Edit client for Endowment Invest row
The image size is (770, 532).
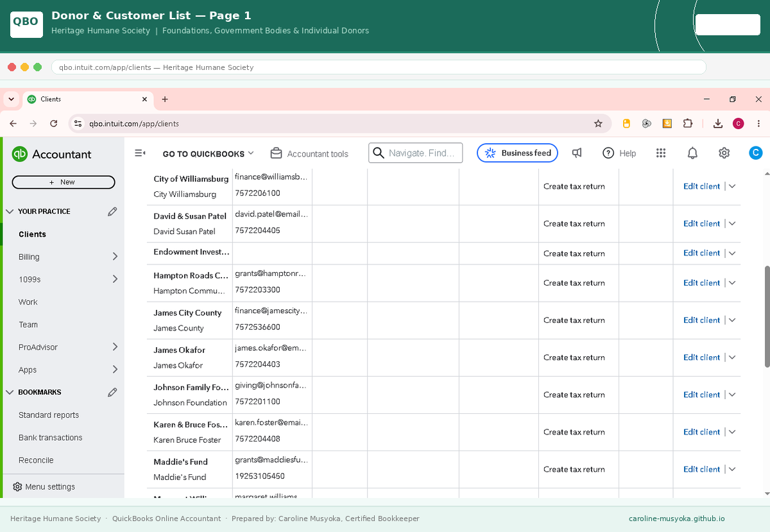click(x=701, y=253)
